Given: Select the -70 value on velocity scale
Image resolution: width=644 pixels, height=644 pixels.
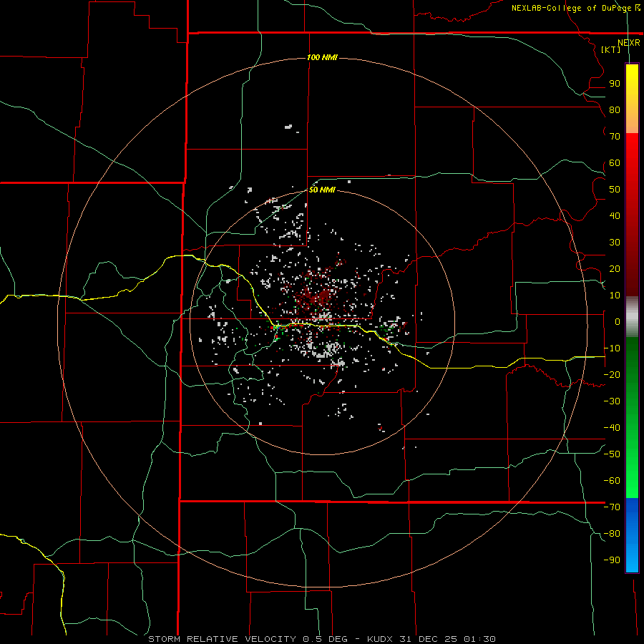Looking at the screenshot, I should [x=612, y=507].
